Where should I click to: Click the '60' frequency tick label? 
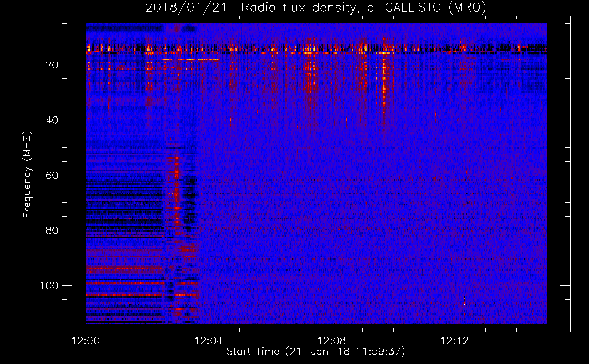pyautogui.click(x=52, y=175)
